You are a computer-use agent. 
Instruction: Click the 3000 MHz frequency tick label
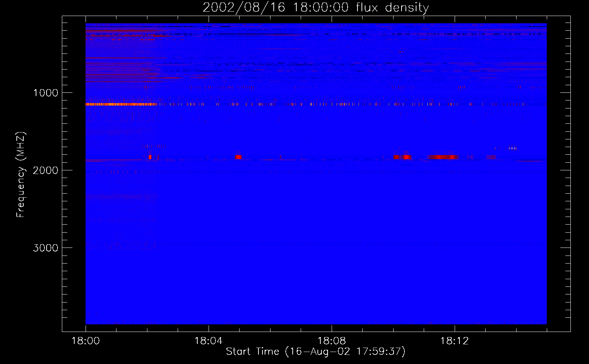click(46, 248)
